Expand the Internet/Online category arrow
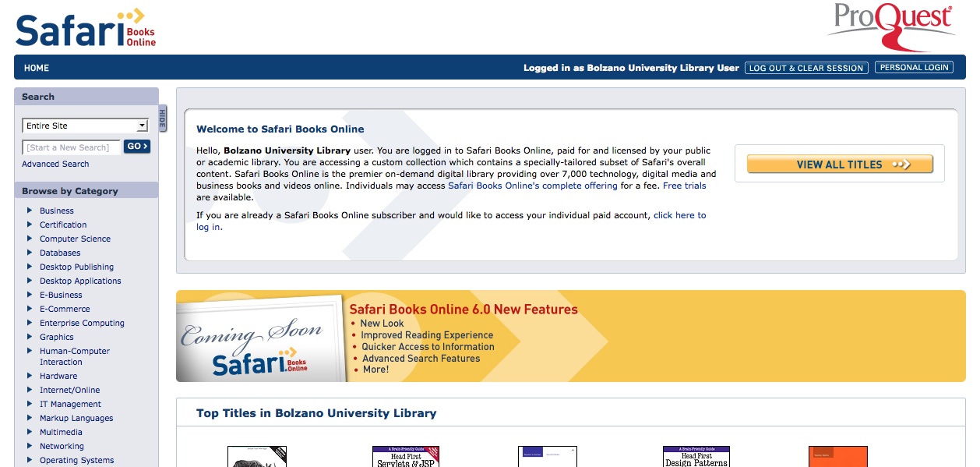This screenshot has height=467, width=980. pos(30,390)
